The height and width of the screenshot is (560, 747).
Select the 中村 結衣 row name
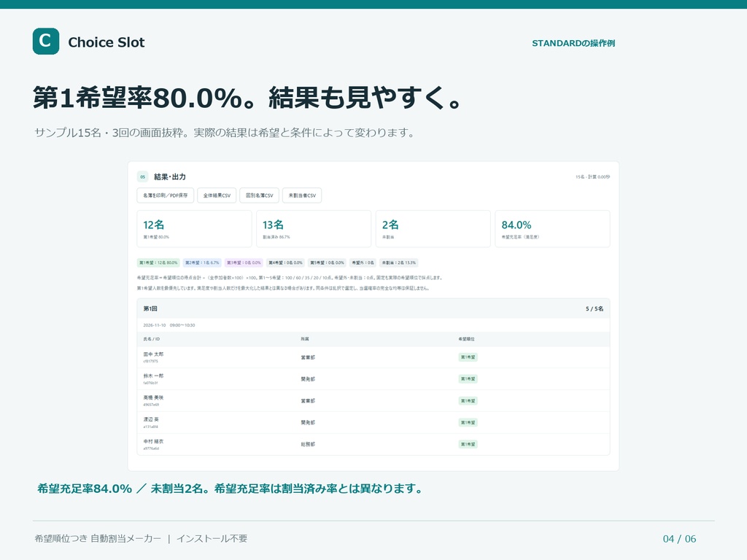coord(153,441)
